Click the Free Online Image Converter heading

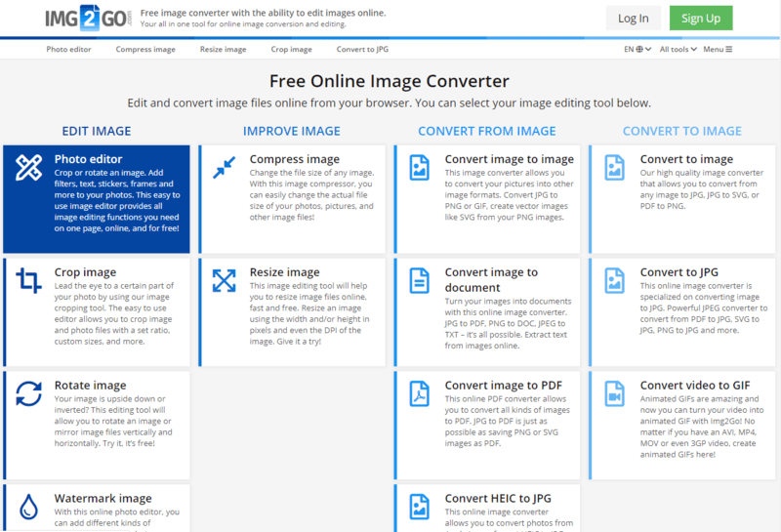click(390, 81)
